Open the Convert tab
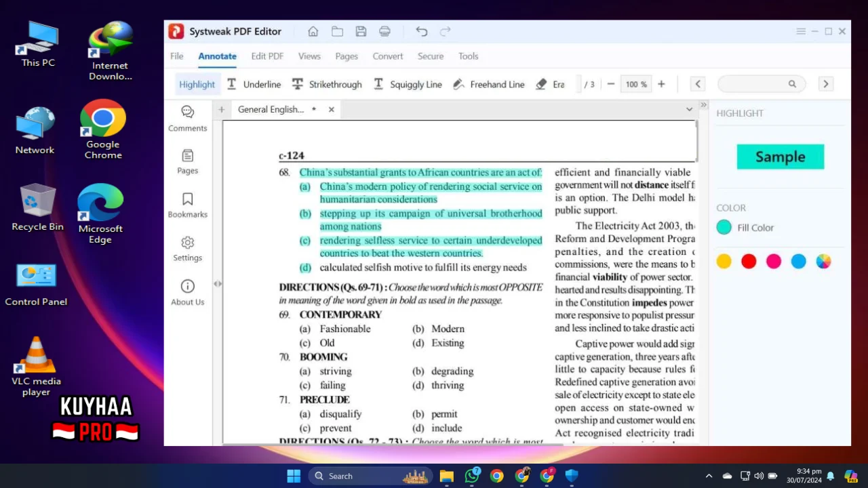 [388, 56]
